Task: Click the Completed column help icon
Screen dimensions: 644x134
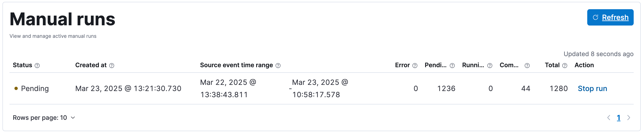Action: [527, 66]
